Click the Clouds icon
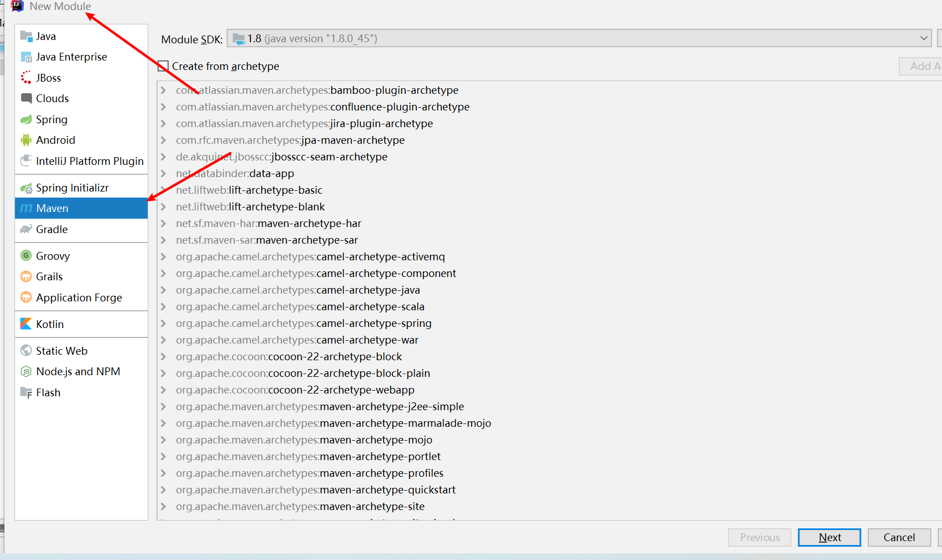 point(26,98)
